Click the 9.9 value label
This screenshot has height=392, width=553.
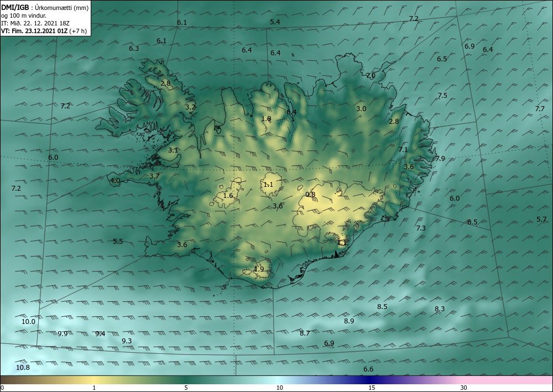63,334
